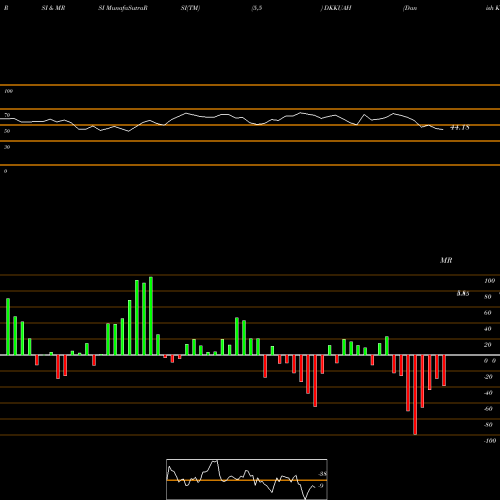Click the 40 label on the MR axis
The height and width of the screenshot is (500, 500).
coord(488,329)
